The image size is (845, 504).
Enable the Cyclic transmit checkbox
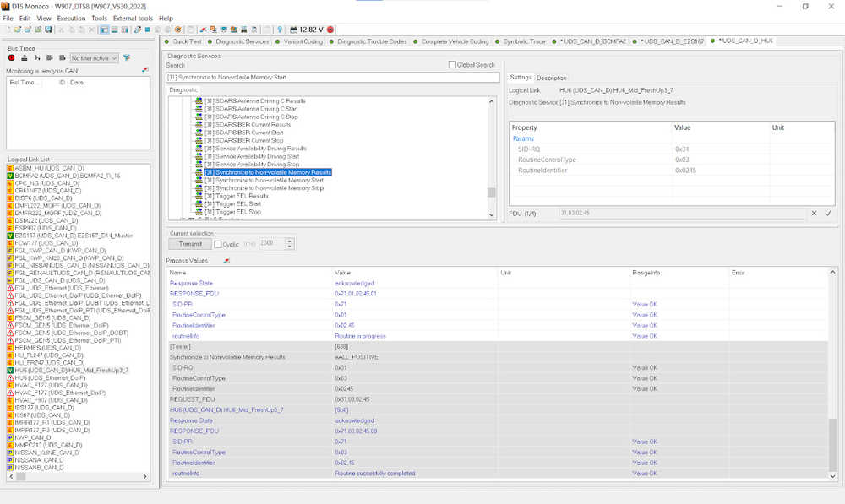[x=218, y=245]
